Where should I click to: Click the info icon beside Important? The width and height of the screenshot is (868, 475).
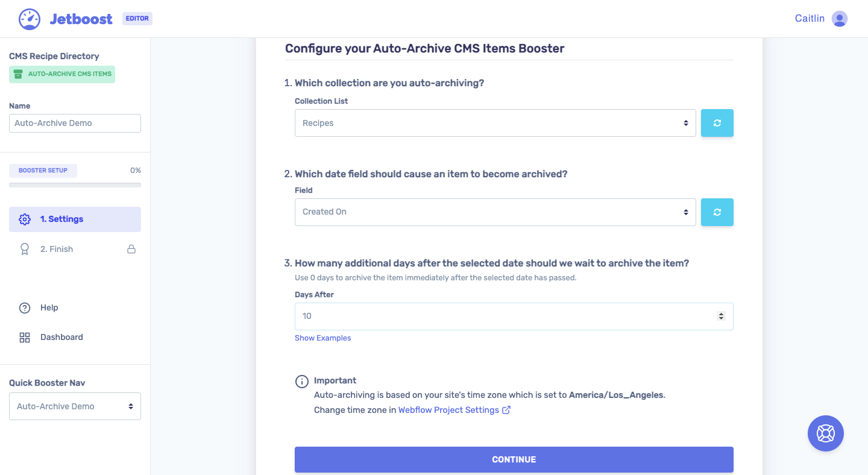301,381
